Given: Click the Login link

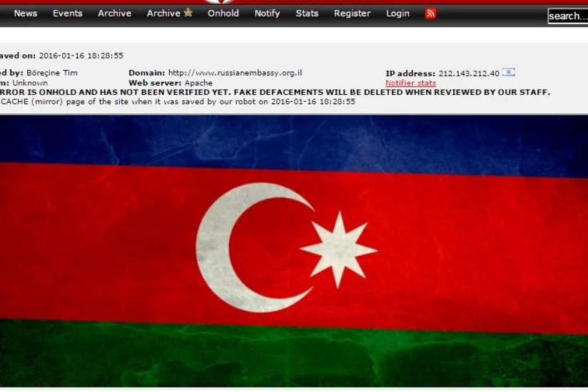Looking at the screenshot, I should coord(397,14).
